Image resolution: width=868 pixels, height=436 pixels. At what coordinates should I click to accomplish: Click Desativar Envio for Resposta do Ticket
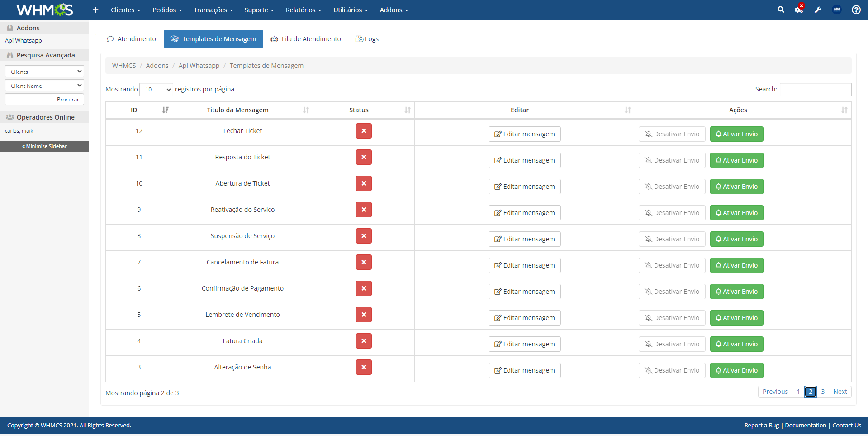coord(672,160)
